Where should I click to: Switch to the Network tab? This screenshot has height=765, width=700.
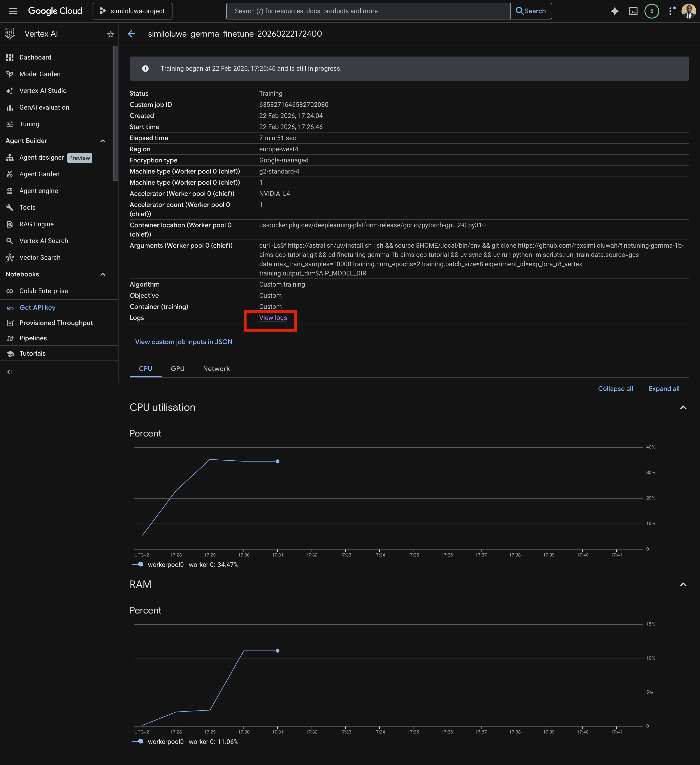click(216, 368)
